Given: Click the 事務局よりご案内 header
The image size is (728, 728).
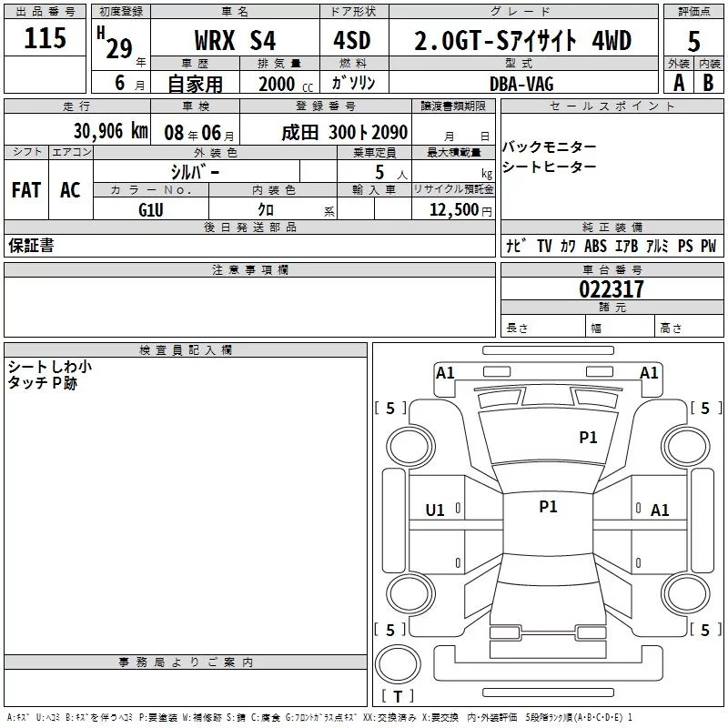Looking at the screenshot, I should coord(186,662).
